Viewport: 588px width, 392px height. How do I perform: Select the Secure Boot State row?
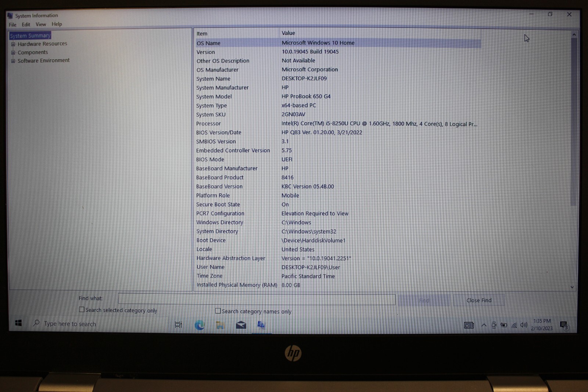pos(338,204)
